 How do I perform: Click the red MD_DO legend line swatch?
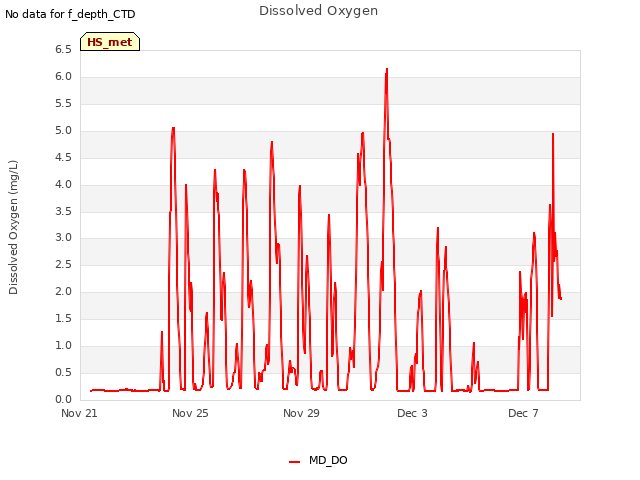click(294, 462)
